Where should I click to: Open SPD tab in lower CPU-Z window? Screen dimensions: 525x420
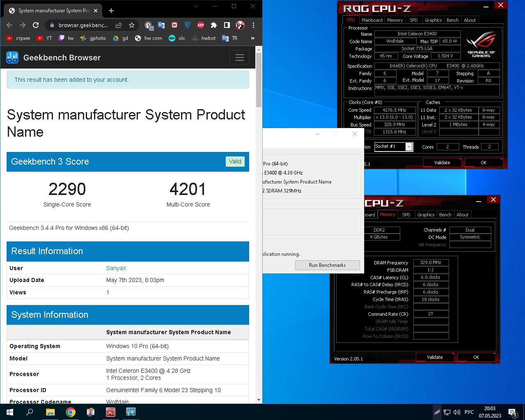[x=406, y=215]
